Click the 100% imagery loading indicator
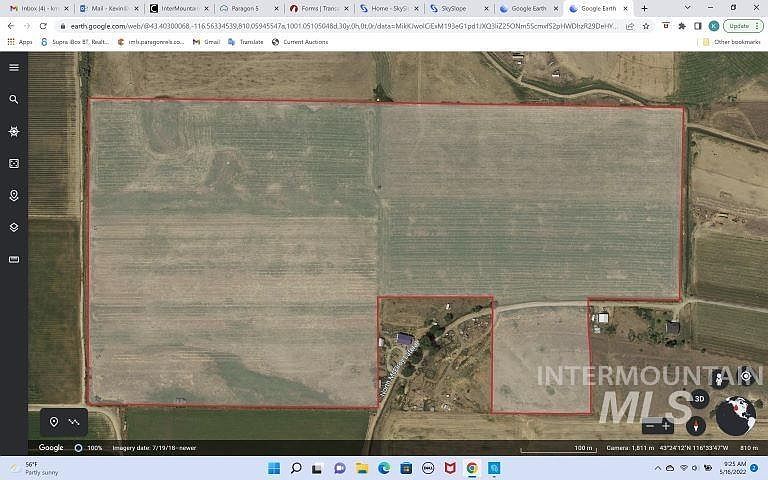This screenshot has height=480, width=768. (89, 448)
